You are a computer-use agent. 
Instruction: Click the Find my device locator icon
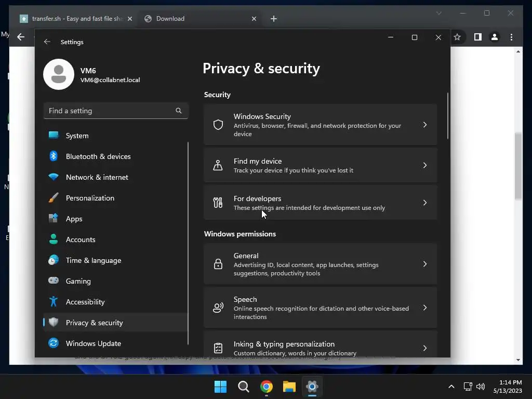(x=218, y=165)
